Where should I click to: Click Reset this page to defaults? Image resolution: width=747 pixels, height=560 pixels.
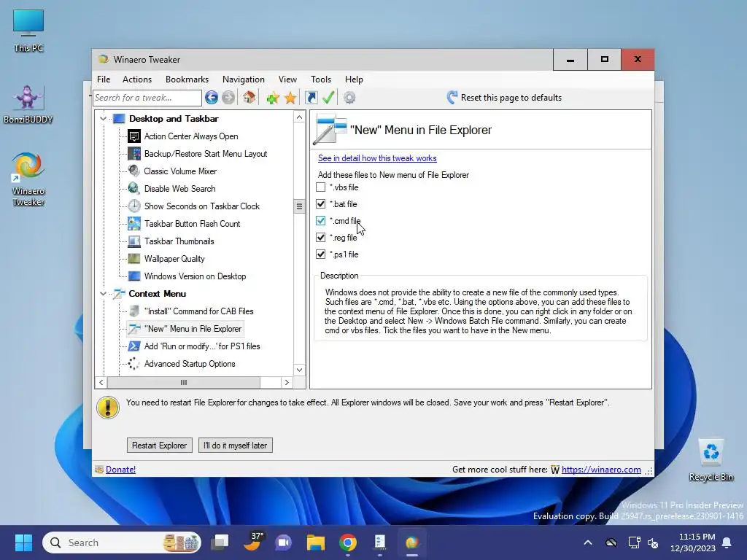(x=504, y=98)
